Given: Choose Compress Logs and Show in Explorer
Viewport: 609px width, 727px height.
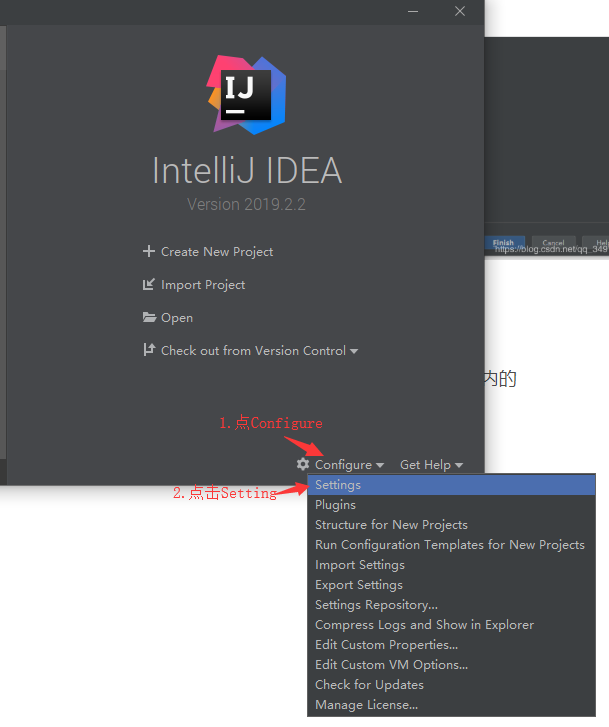Looking at the screenshot, I should click(x=451, y=625).
